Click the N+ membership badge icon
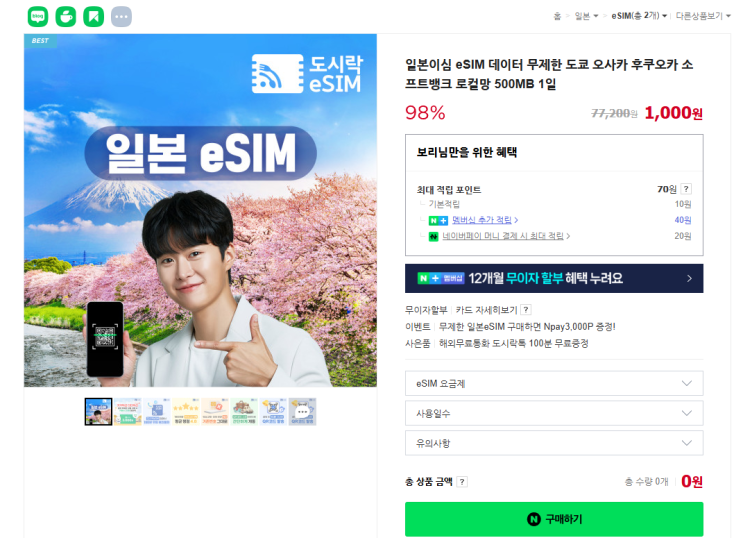The image size is (743, 538). pyautogui.click(x=438, y=220)
